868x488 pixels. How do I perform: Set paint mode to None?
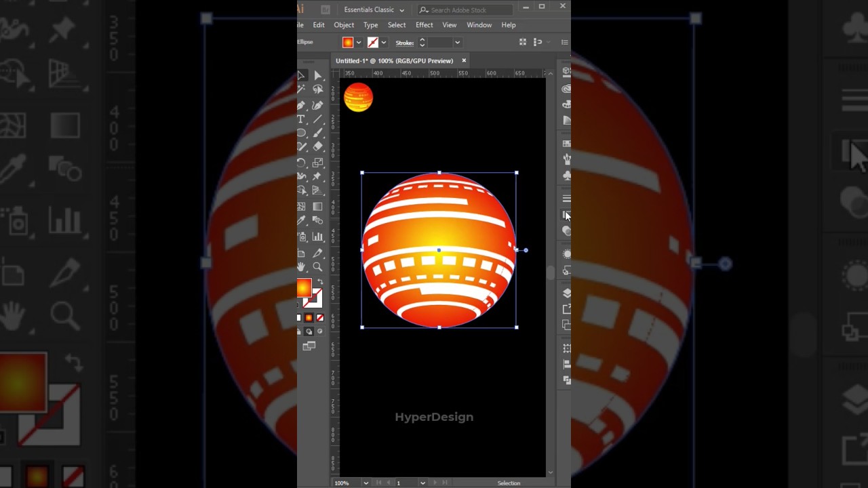(320, 318)
